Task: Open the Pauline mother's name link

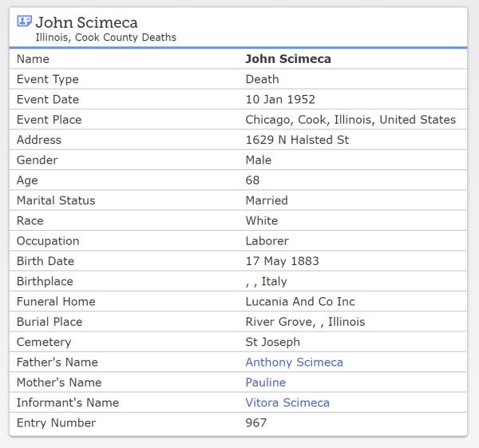Action: coord(265,383)
